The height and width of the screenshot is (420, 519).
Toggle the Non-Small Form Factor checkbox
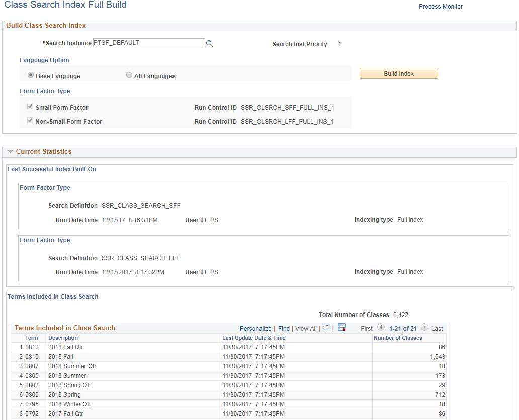[30, 121]
